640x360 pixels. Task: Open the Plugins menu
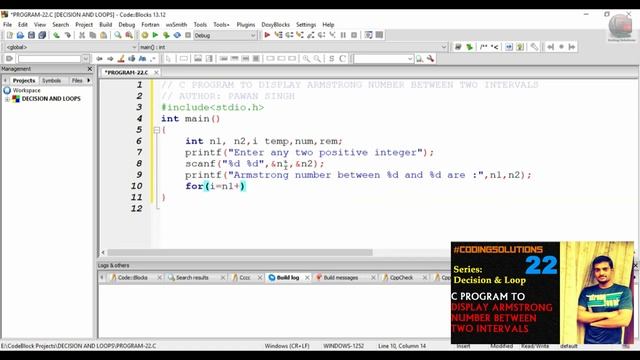[x=246, y=24]
